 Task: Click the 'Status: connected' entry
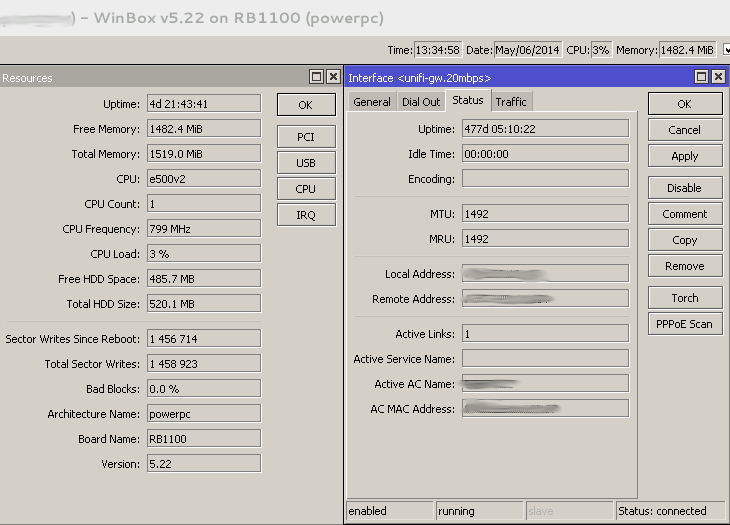(x=670, y=511)
